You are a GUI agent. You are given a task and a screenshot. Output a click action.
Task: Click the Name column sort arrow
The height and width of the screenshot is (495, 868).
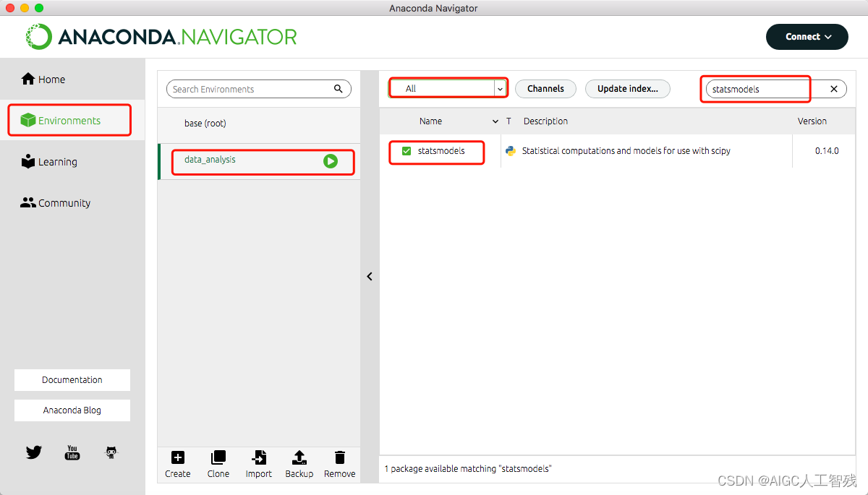[x=495, y=121]
